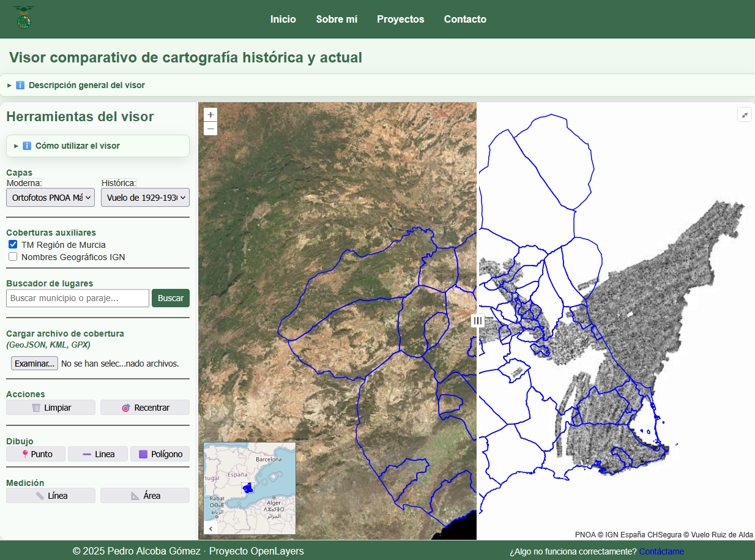The image size is (755, 560).
Task: Click the Limpiar action button
Action: (x=51, y=408)
